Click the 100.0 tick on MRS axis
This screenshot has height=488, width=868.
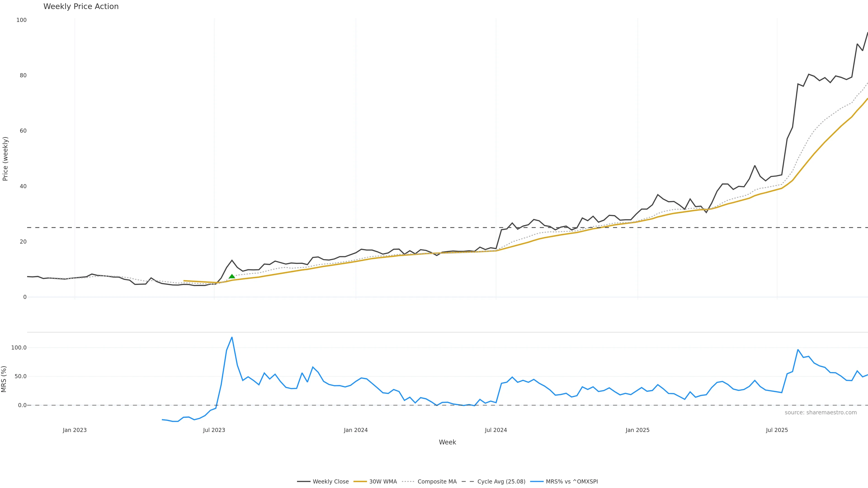(x=19, y=347)
